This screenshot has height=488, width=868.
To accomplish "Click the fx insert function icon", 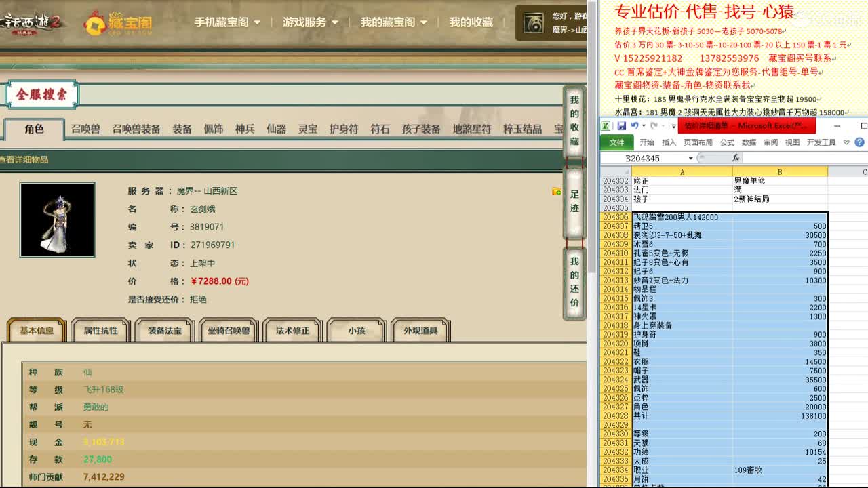I will pos(736,158).
